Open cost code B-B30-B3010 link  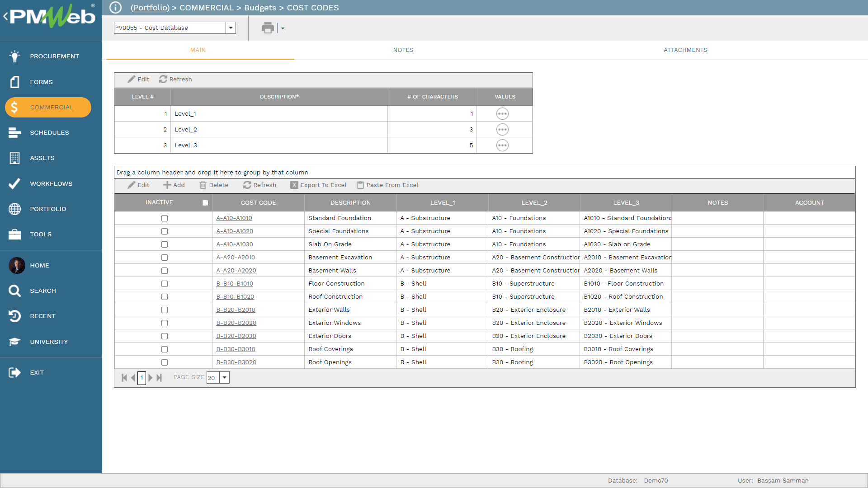point(236,349)
